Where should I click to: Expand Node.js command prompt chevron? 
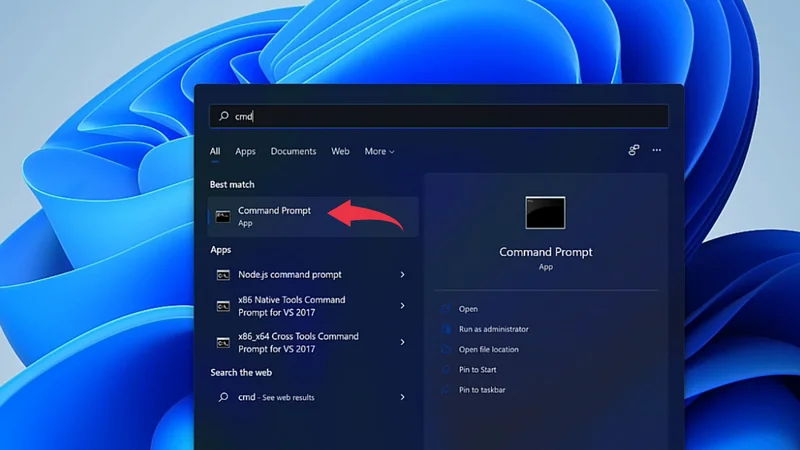pos(402,275)
